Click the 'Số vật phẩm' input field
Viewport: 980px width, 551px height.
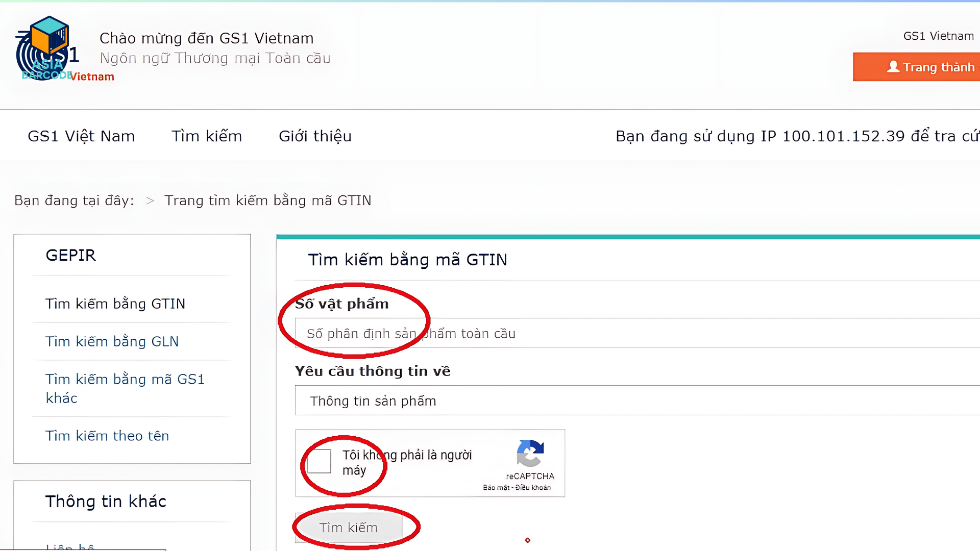pyautogui.click(x=561, y=333)
